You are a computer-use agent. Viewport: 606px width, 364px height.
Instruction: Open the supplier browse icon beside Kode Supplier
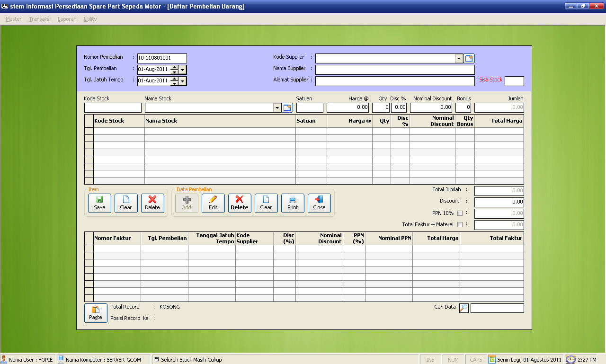469,59
